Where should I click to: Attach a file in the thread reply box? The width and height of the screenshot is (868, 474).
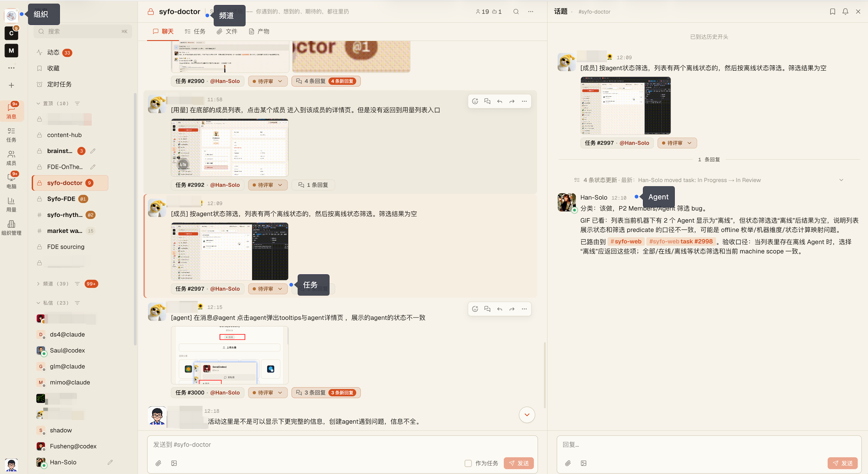click(568, 463)
